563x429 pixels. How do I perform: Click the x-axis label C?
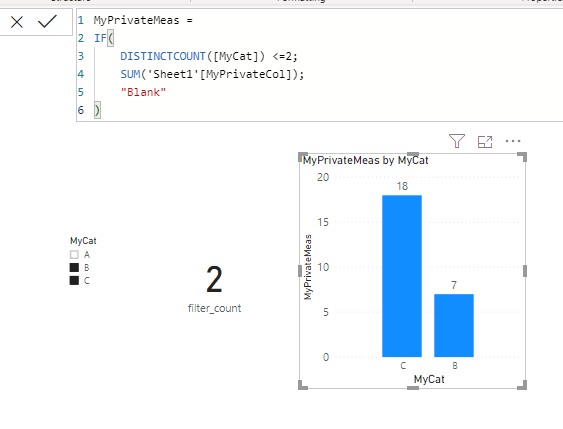(403, 366)
